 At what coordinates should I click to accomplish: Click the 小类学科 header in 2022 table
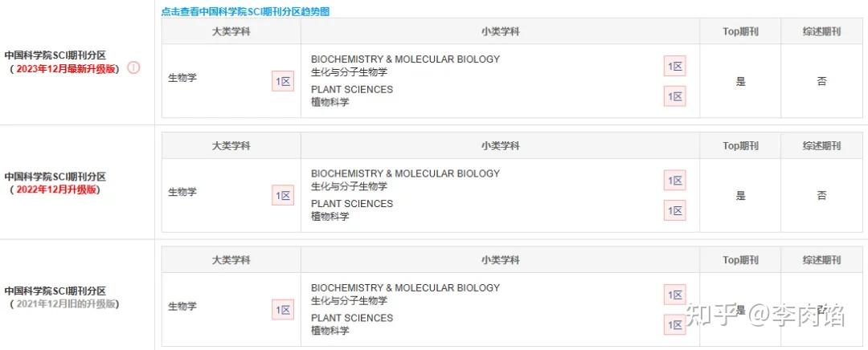tap(501, 146)
